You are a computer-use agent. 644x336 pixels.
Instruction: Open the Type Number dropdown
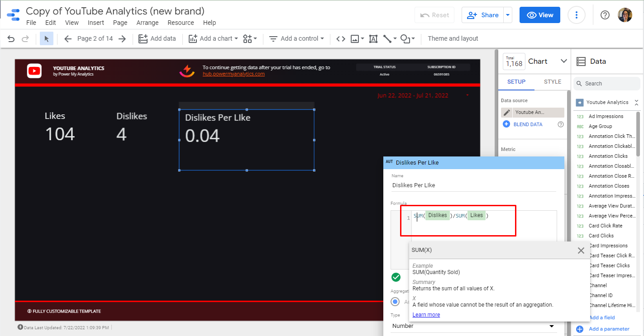coord(473,326)
